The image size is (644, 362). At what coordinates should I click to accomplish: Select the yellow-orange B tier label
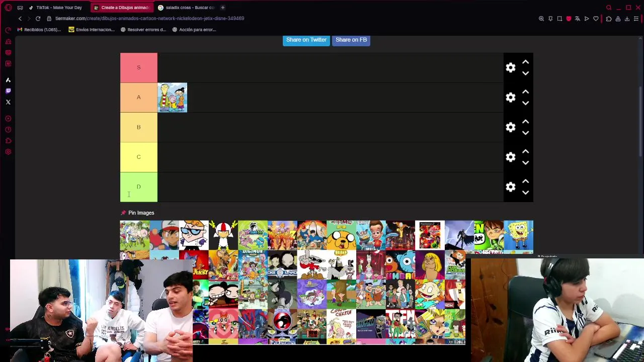coord(138,127)
